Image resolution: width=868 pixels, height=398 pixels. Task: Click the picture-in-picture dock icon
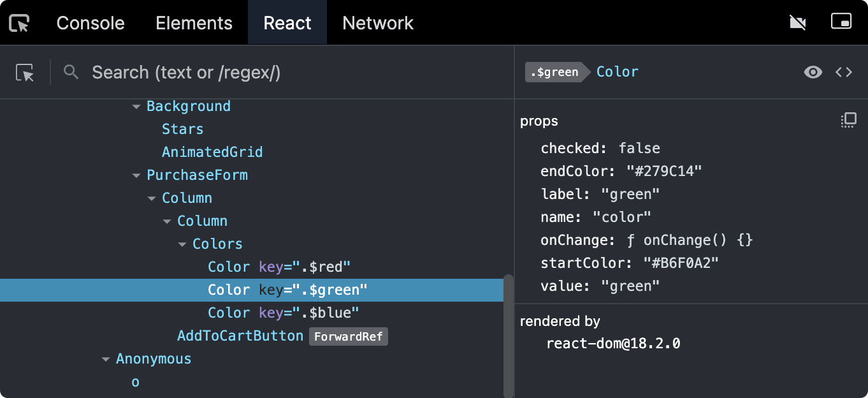pos(841,22)
